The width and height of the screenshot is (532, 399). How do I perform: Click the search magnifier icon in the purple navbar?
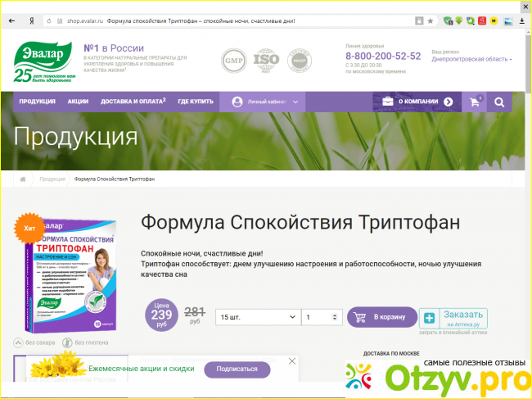click(x=498, y=102)
